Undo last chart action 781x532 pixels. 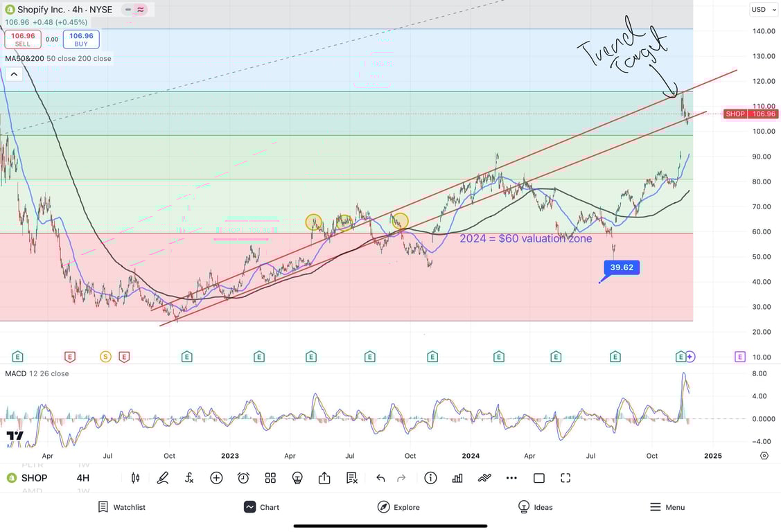(x=380, y=478)
